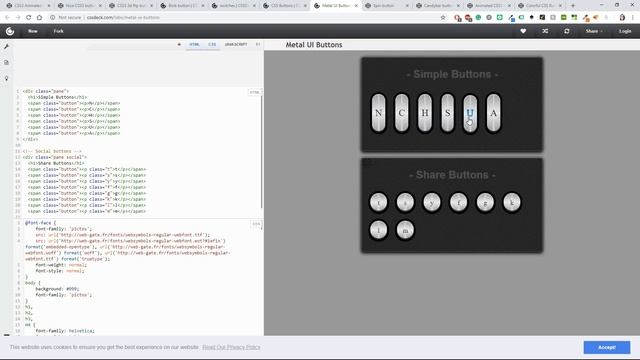Click the Metal UI Buttons title
Screen dimensions: 640x360
coord(314,45)
